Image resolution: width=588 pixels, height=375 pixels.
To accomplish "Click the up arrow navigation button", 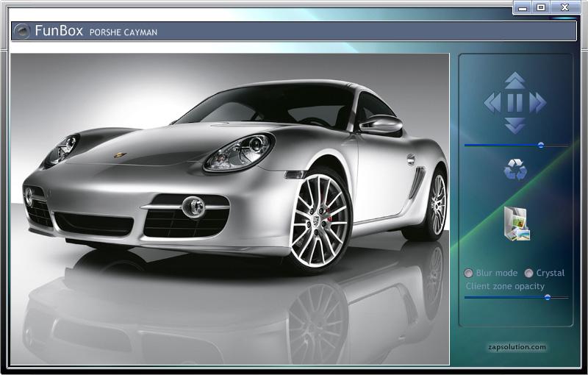I will (x=515, y=80).
